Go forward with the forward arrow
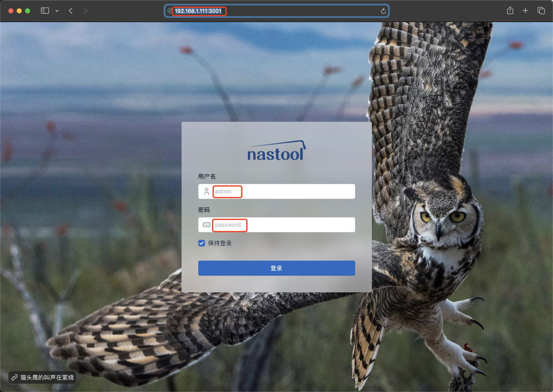The width and height of the screenshot is (553, 392). [x=86, y=11]
